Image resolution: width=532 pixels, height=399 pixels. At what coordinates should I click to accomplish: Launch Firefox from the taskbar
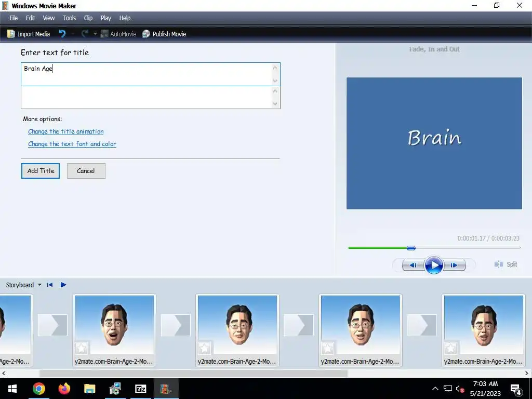64,389
